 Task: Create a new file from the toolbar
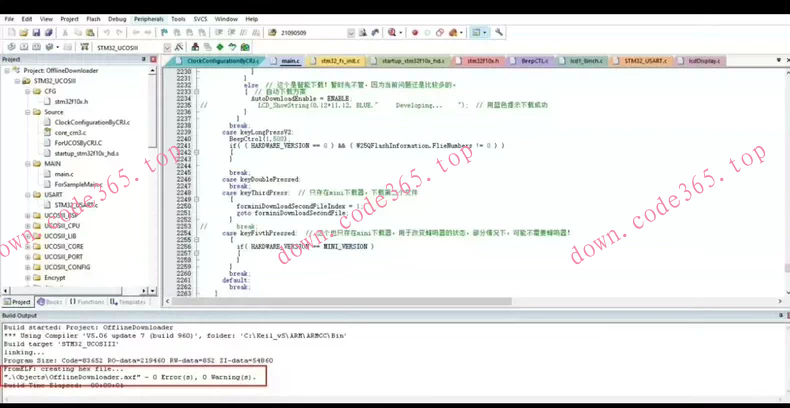point(11,33)
